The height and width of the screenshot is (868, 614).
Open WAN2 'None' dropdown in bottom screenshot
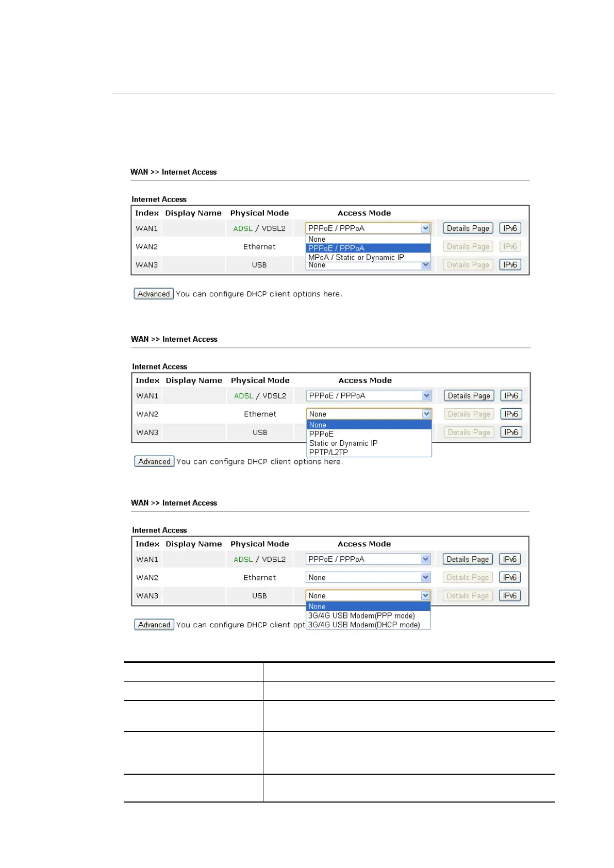pyautogui.click(x=368, y=577)
